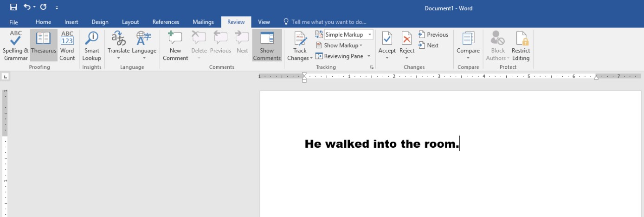644x217 pixels.
Task: Switch to the Layout tab
Action: click(x=130, y=22)
